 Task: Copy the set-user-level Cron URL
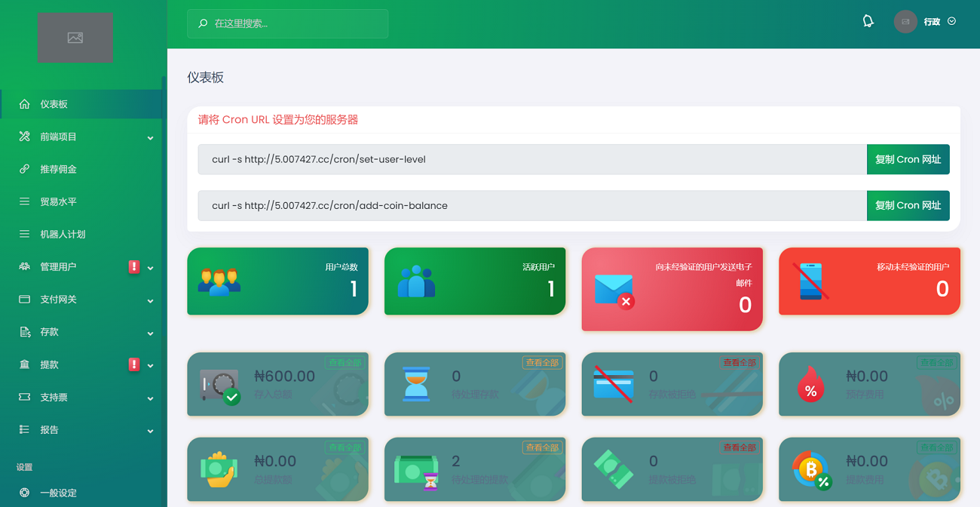tap(908, 159)
